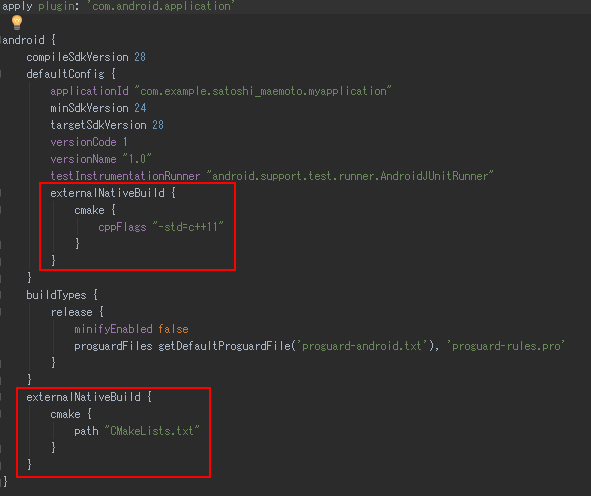This screenshot has height=496, width=591.
Task: Click the versionCode property
Action: 83,142
